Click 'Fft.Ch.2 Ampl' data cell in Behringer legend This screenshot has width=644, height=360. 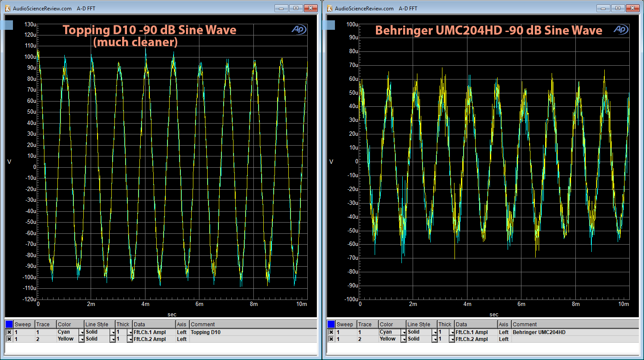pyautogui.click(x=476, y=339)
